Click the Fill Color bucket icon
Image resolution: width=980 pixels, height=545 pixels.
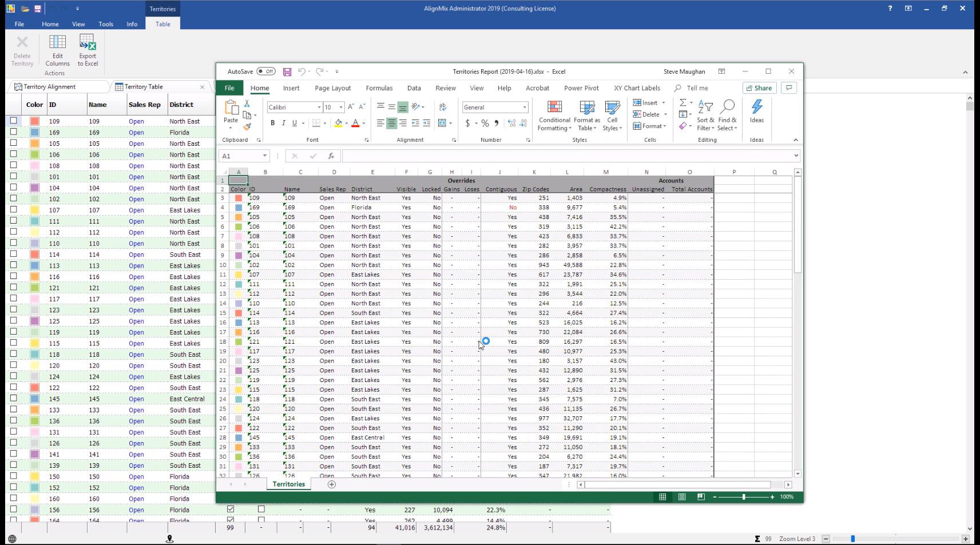pos(338,123)
